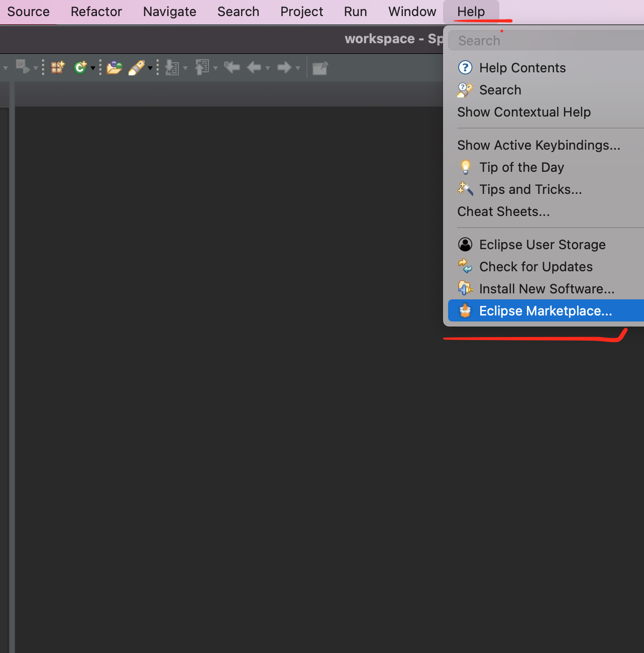644x653 pixels.
Task: Open Eclipse Marketplace...
Action: pyautogui.click(x=546, y=311)
